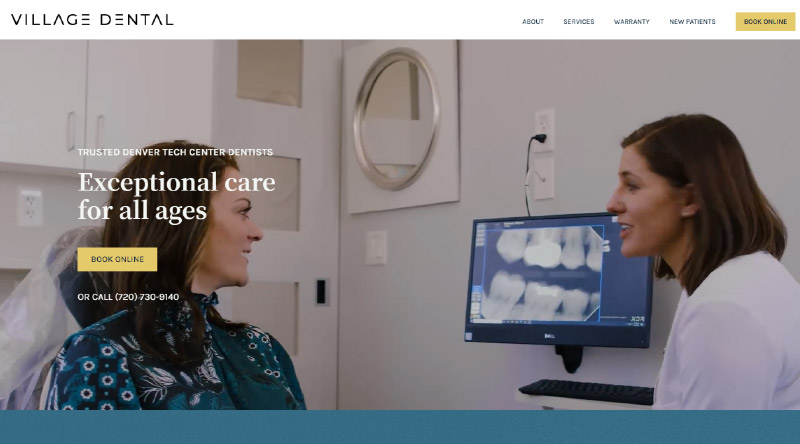Image resolution: width=800 pixels, height=444 pixels.
Task: Click the XDR logo on the X-ray screen
Action: [x=637, y=319]
